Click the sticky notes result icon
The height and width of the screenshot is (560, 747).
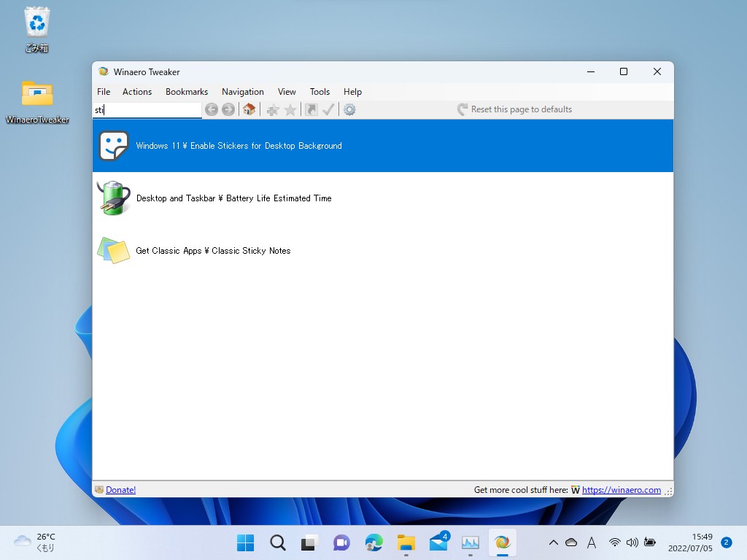(x=113, y=251)
